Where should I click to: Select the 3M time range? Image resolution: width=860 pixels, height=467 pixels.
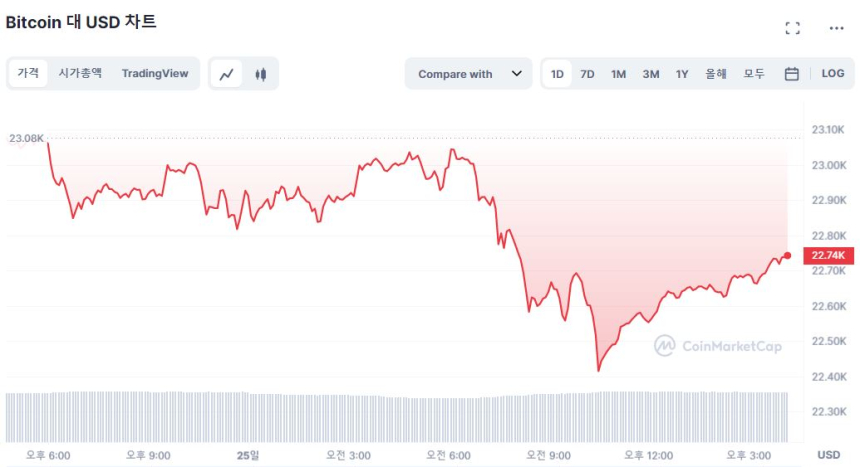650,74
